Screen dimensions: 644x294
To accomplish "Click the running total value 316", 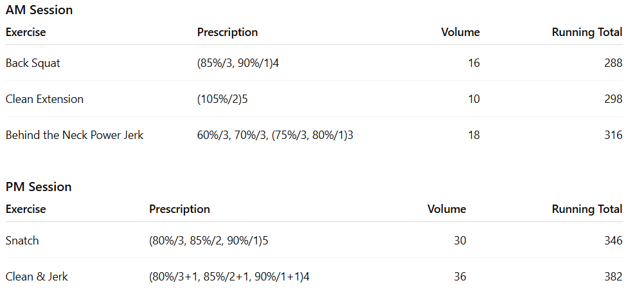I will click(x=613, y=135).
